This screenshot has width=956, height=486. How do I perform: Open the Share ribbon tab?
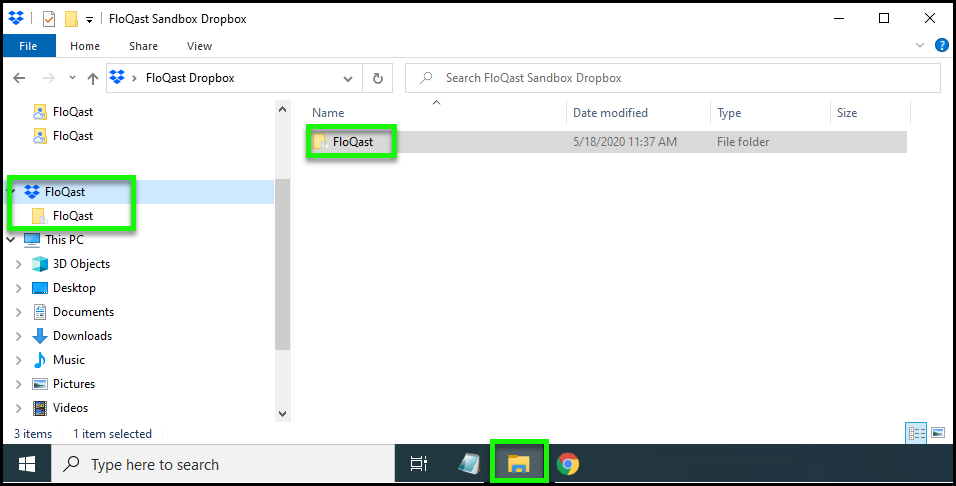[143, 46]
